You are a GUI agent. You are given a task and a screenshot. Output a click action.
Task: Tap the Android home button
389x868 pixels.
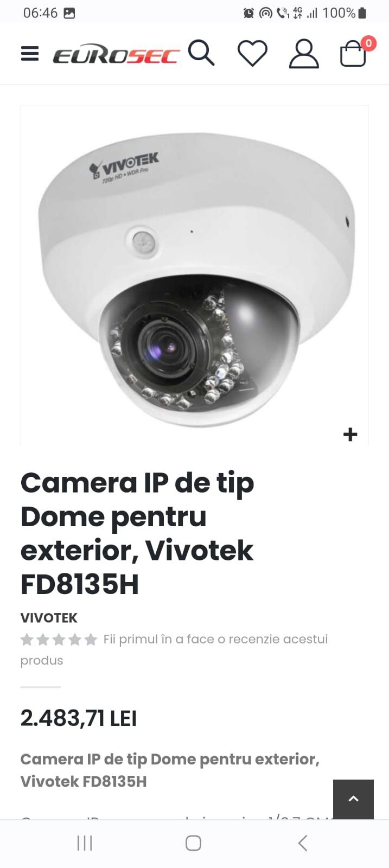194,843
